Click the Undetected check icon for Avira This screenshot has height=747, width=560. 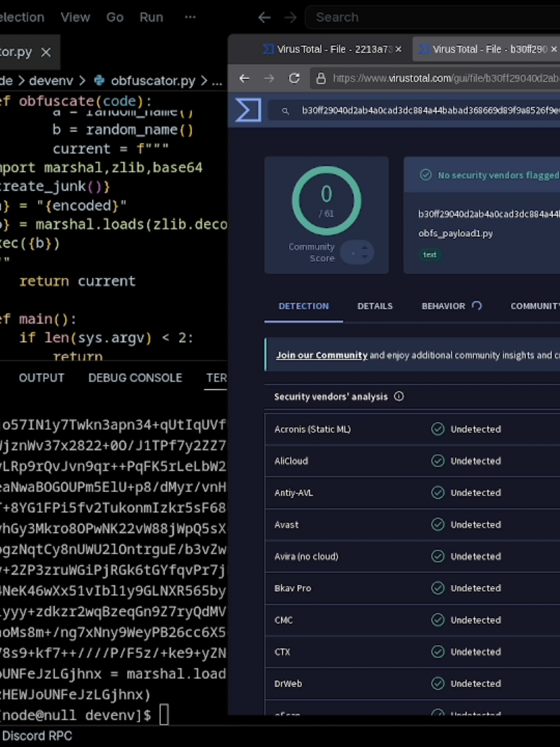tap(438, 556)
